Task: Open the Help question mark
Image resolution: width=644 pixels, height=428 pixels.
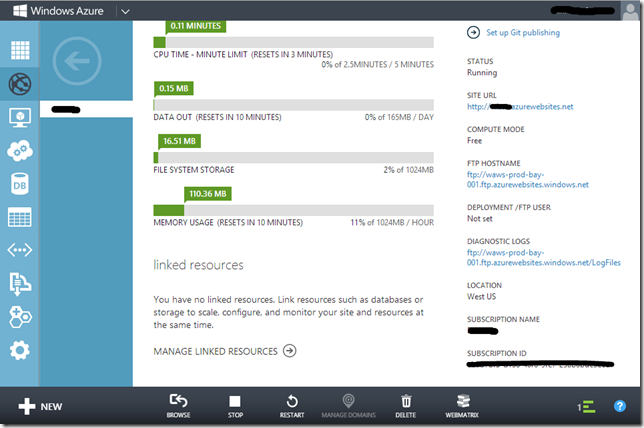Action: tap(620, 406)
